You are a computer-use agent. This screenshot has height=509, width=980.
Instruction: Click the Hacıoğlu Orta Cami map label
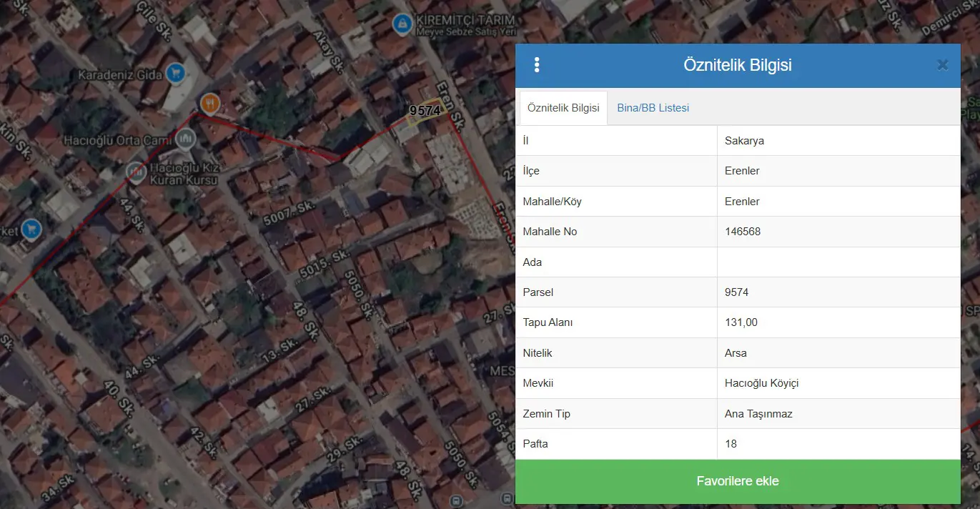tap(118, 140)
